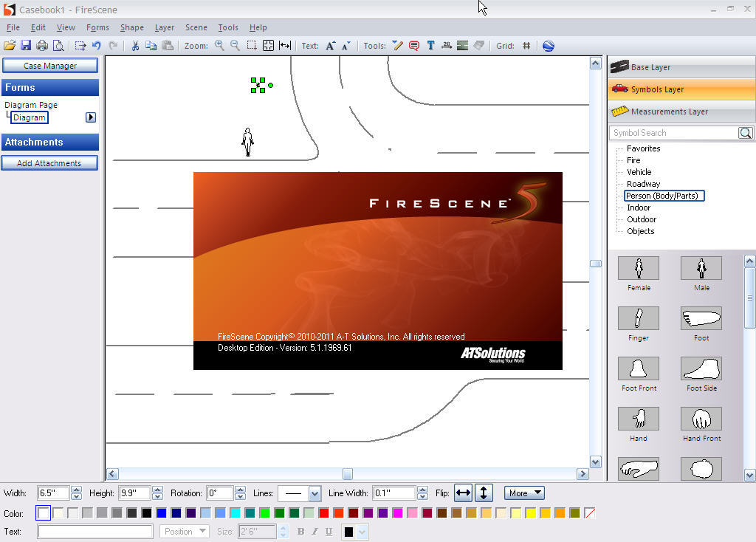The height and width of the screenshot is (542, 756).
Task: Open the Shape menu
Action: (x=132, y=27)
